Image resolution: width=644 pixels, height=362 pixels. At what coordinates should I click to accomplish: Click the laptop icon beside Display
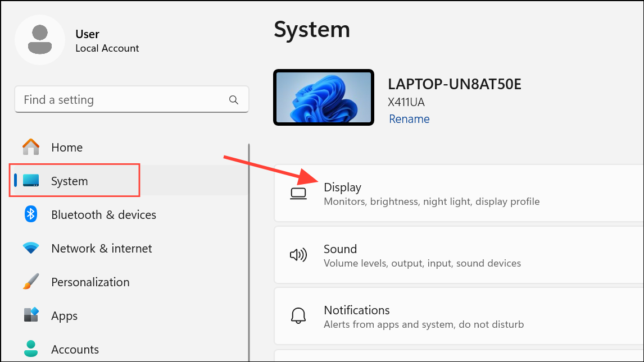298,194
